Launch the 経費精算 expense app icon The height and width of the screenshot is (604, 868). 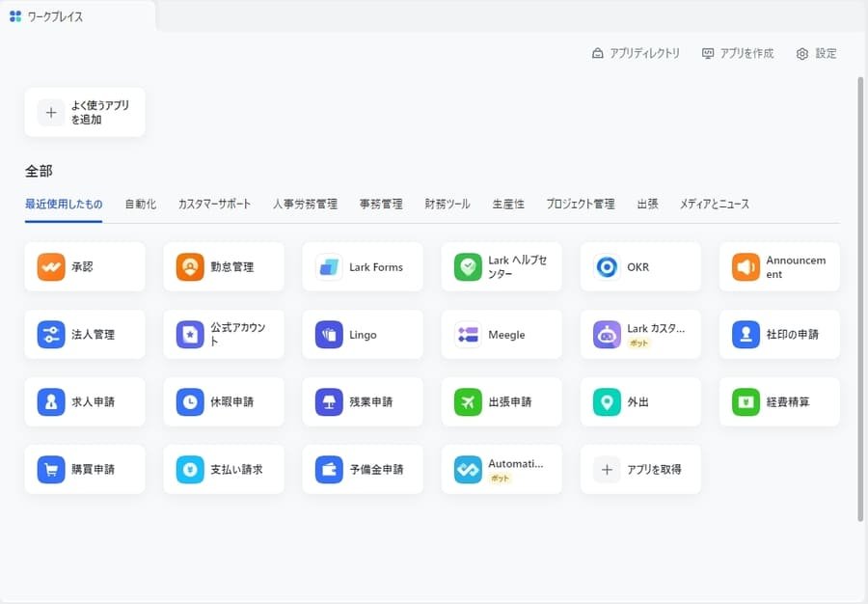click(x=746, y=402)
